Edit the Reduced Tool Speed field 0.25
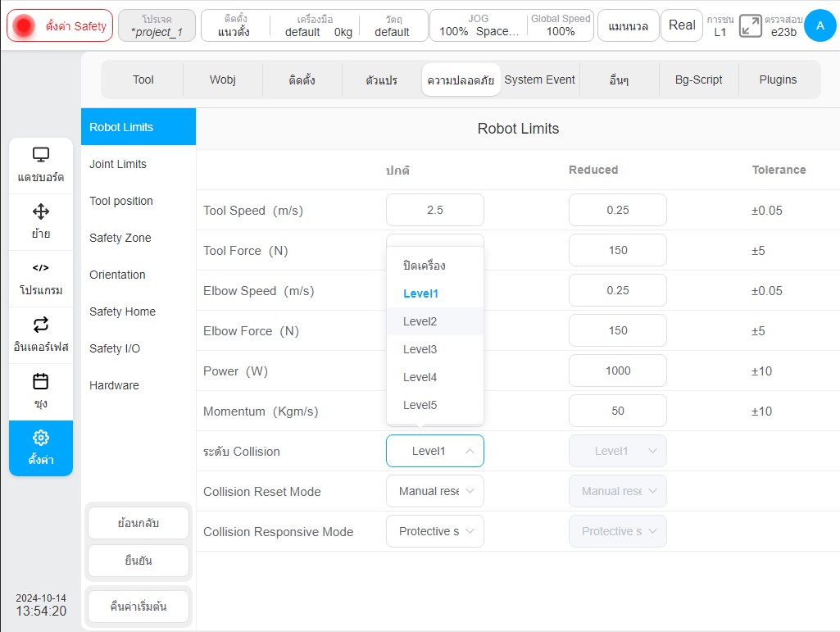This screenshot has height=632, width=840. tap(618, 210)
